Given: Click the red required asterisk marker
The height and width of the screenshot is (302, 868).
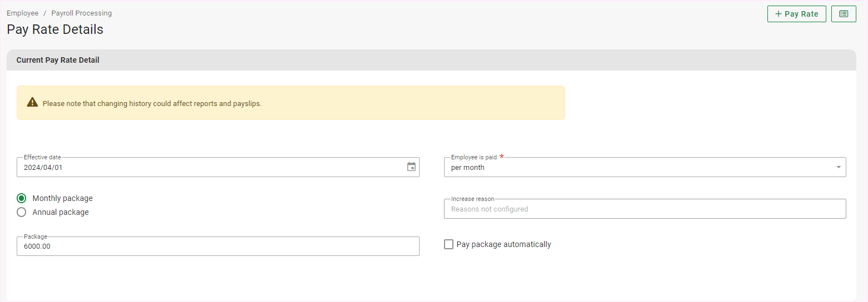Looking at the screenshot, I should [502, 157].
